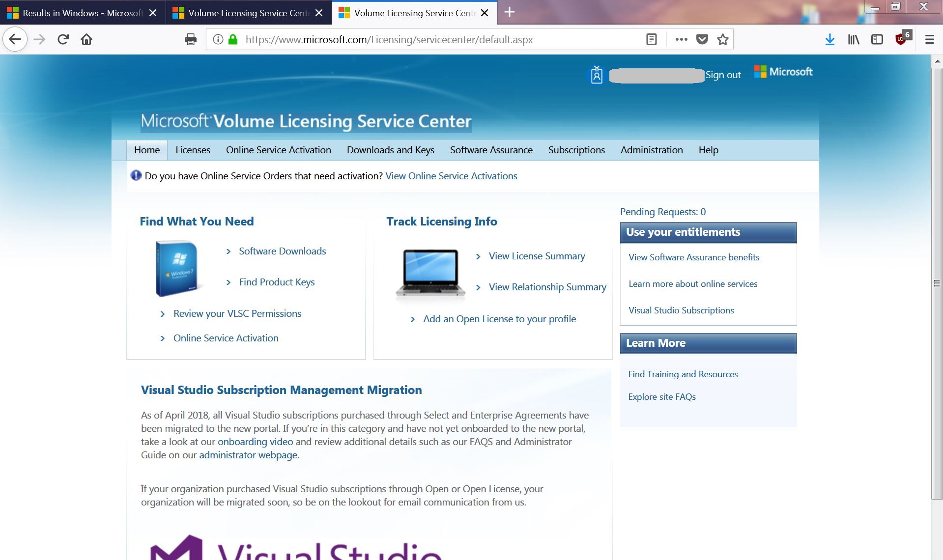Viewport: 943px width, 560px height.
Task: Open View Relationship Summary link
Action: (547, 287)
